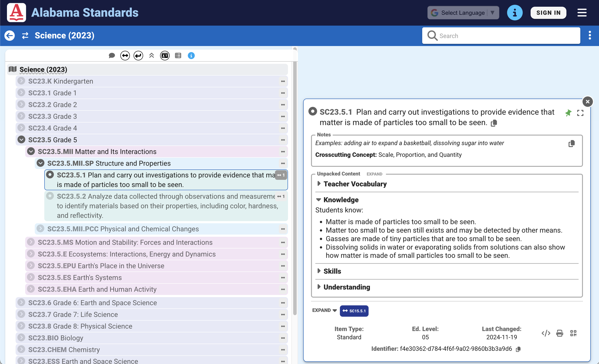Image resolution: width=599 pixels, height=364 pixels.
Task: Open fullscreen view of the detail card
Action: [580, 113]
